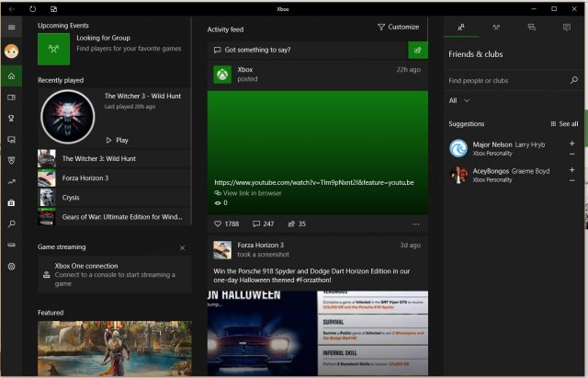Screen dimensions: 588x378
Task: Open the hamburger navigation menu
Action: [x=11, y=28]
